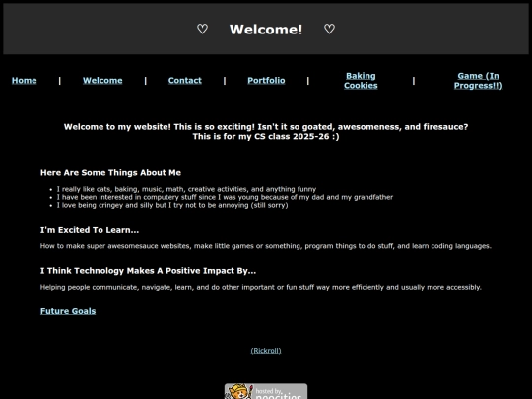The height and width of the screenshot is (399, 532).
Task: Click the I'm Excited To Learn... heading
Action: click(90, 230)
